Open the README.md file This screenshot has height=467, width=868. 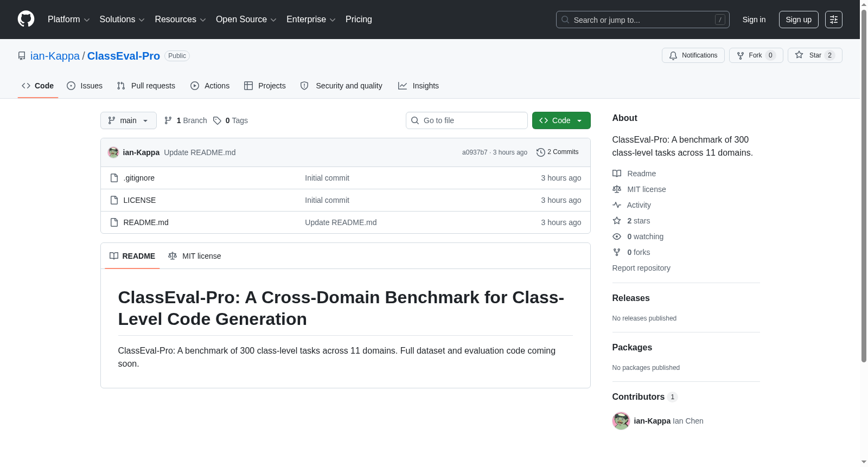(x=146, y=222)
